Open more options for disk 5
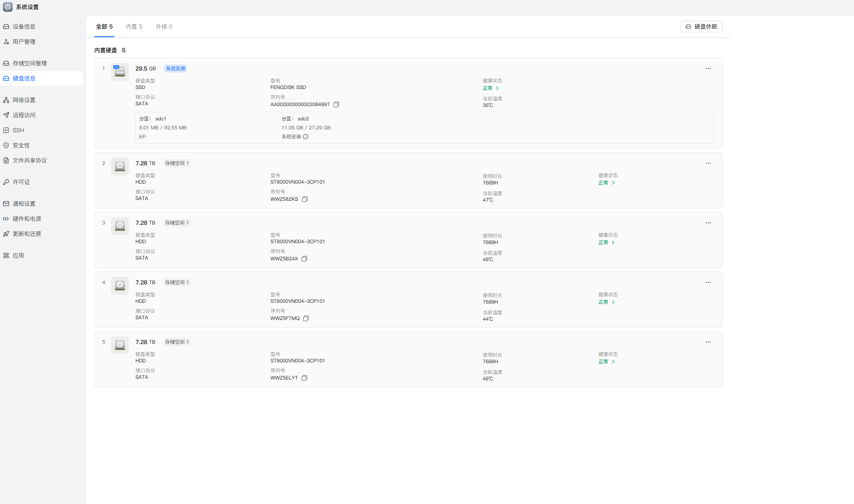This screenshot has height=504, width=854. pos(708,342)
